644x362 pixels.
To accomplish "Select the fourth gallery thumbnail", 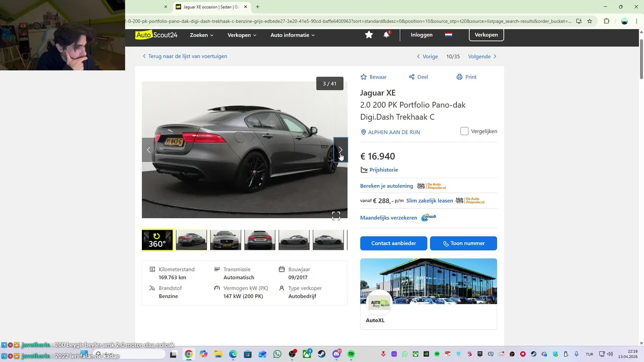I will pyautogui.click(x=260, y=240).
